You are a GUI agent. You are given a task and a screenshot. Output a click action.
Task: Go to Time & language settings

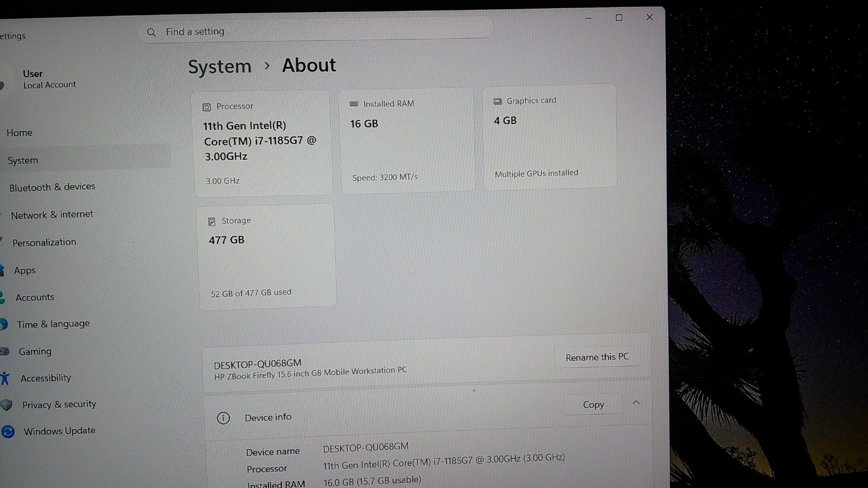pos(53,324)
